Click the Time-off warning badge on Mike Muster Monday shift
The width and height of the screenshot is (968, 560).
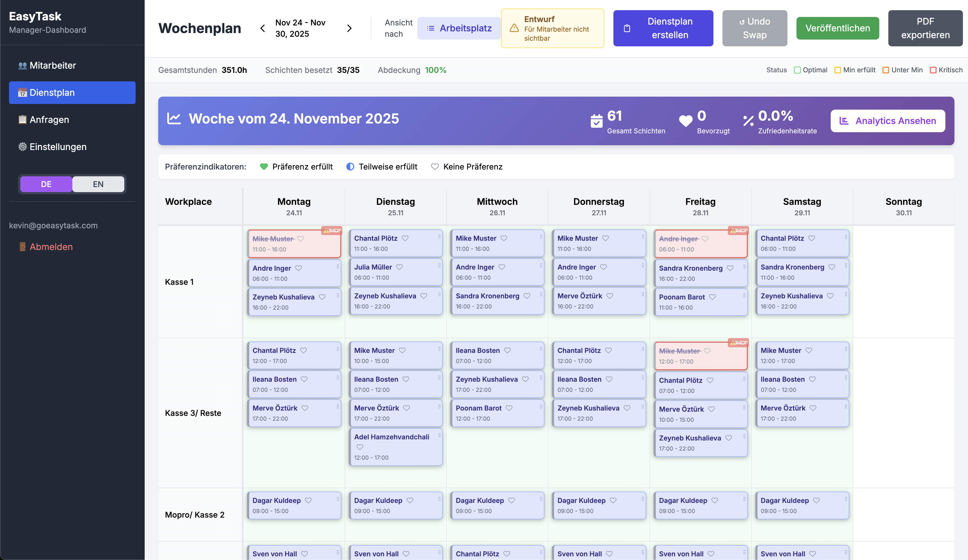click(x=332, y=231)
